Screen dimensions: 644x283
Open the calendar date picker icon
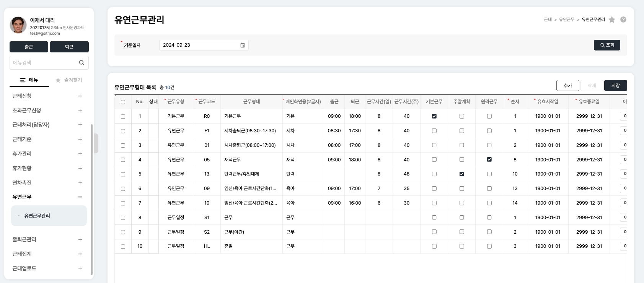pyautogui.click(x=243, y=45)
